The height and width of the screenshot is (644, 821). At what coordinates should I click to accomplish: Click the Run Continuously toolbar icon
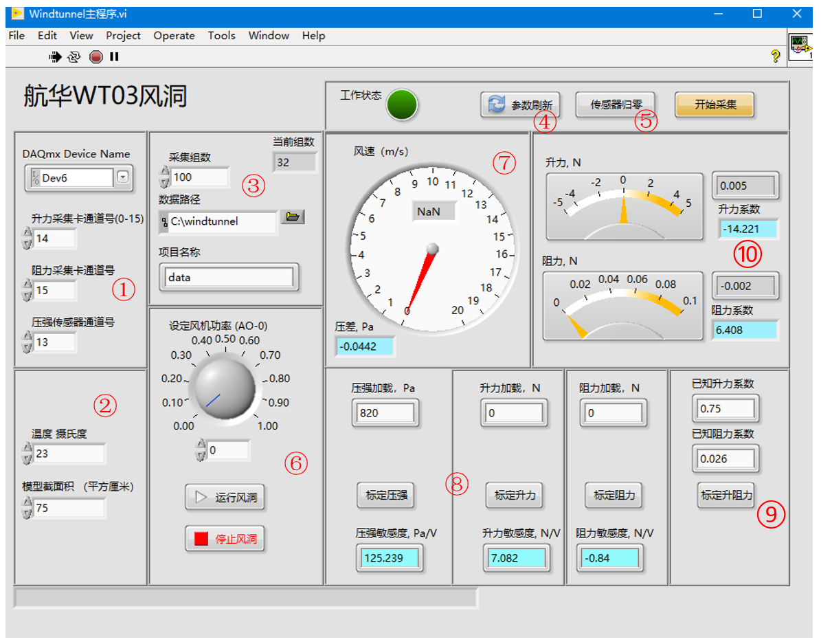tap(74, 57)
